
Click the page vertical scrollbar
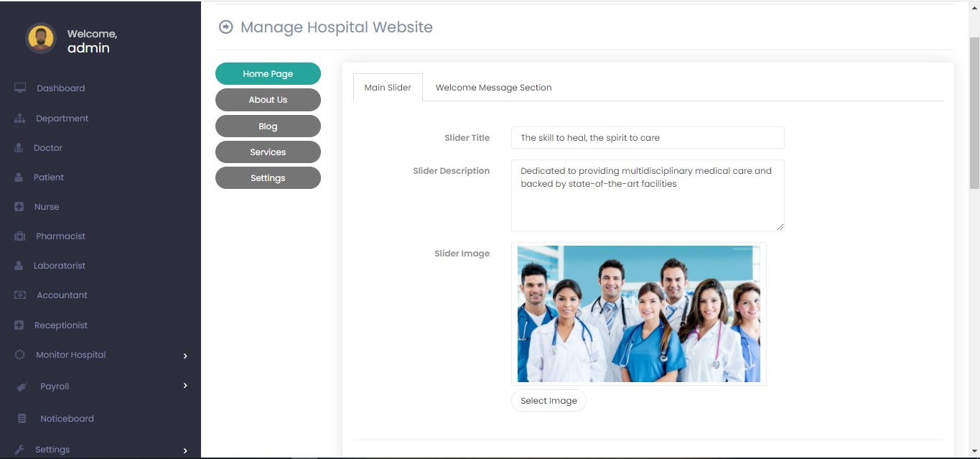click(974, 115)
